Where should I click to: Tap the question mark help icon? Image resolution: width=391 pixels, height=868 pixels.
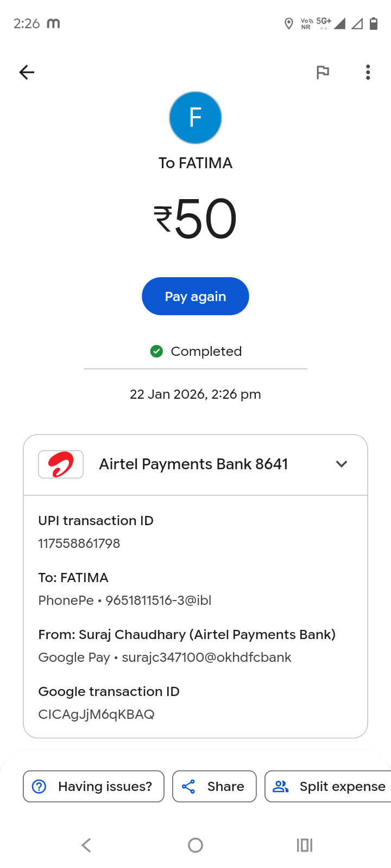39,787
